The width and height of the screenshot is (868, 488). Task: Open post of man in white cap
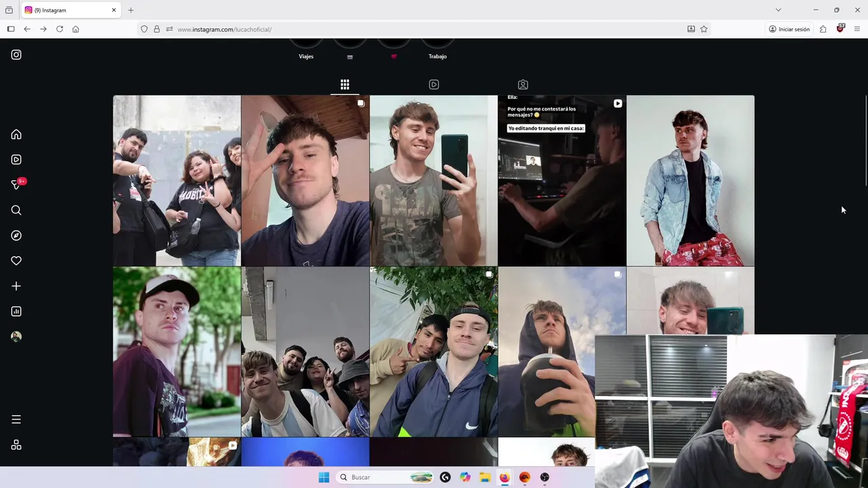(x=177, y=352)
